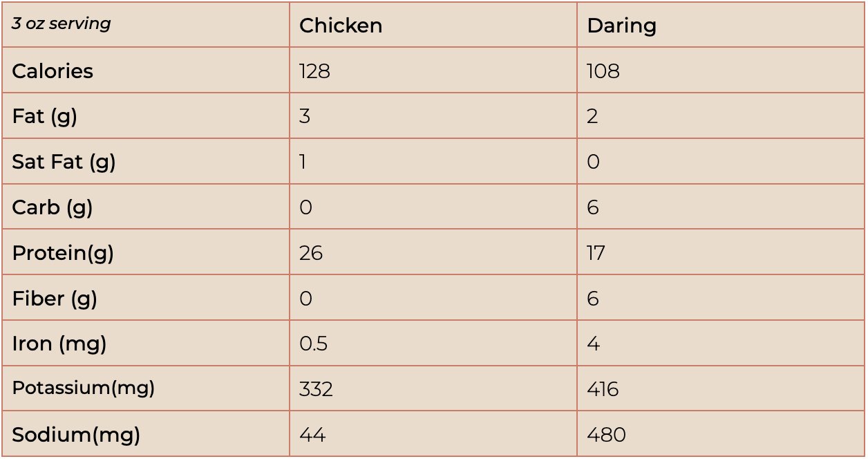The width and height of the screenshot is (868, 459).
Task: Click the Chicken iron value 0.5
Action: 313,344
